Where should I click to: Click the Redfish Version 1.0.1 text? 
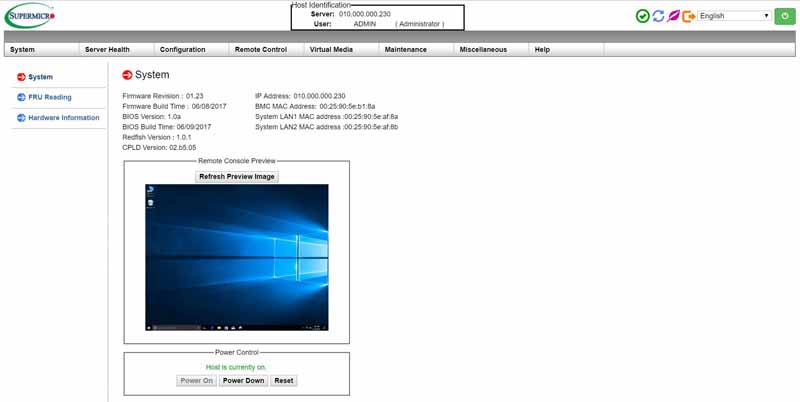tap(157, 137)
